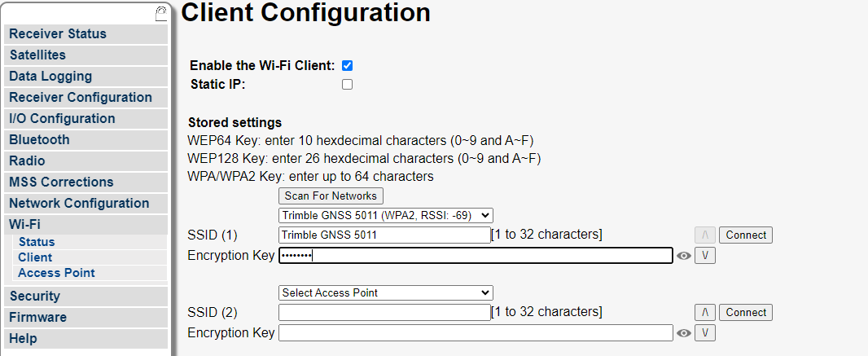Image resolution: width=868 pixels, height=356 pixels.
Task: Go to the Satellites section
Action: pos(85,55)
